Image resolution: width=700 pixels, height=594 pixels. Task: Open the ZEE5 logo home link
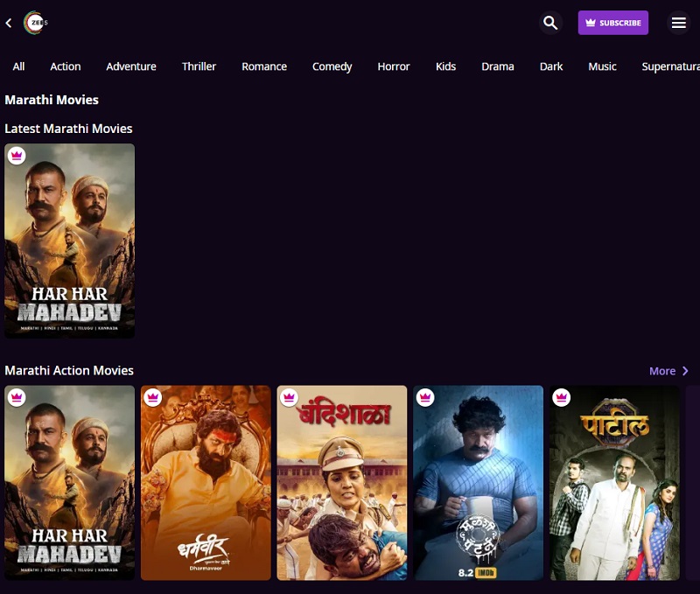click(36, 23)
